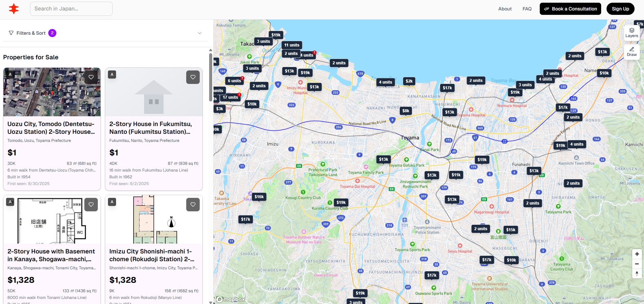Toggle the heart on the Fukumitsu Nanto listing
The height and width of the screenshot is (304, 644).
[193, 77]
